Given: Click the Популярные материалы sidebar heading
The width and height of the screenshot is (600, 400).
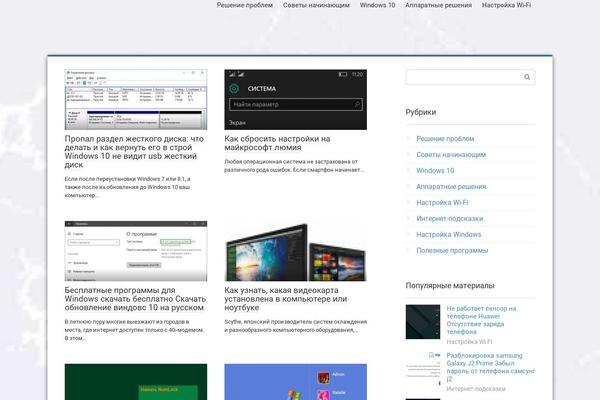Looking at the screenshot, I should (x=450, y=286).
